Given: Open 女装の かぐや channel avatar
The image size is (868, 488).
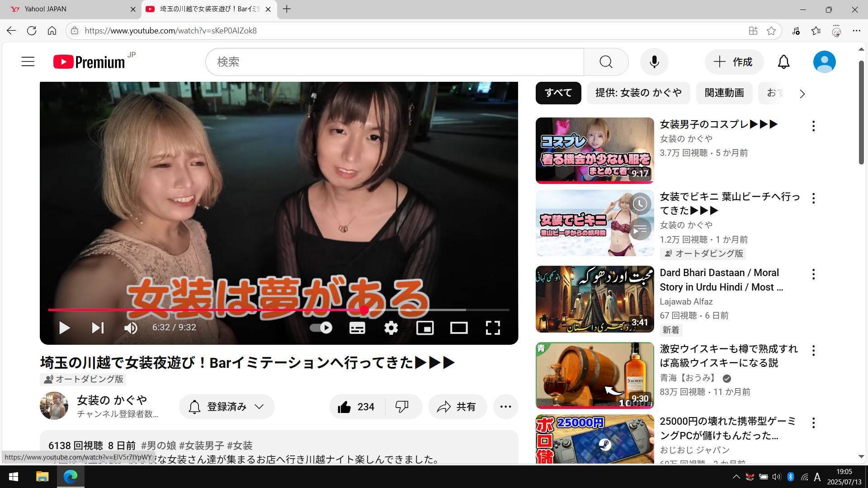Looking at the screenshot, I should [54, 406].
